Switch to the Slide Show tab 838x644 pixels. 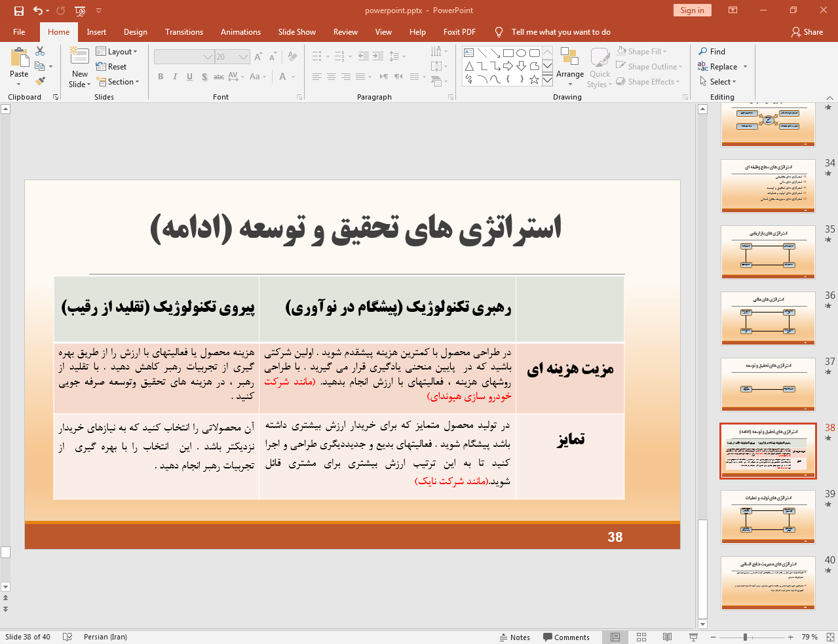coord(297,31)
